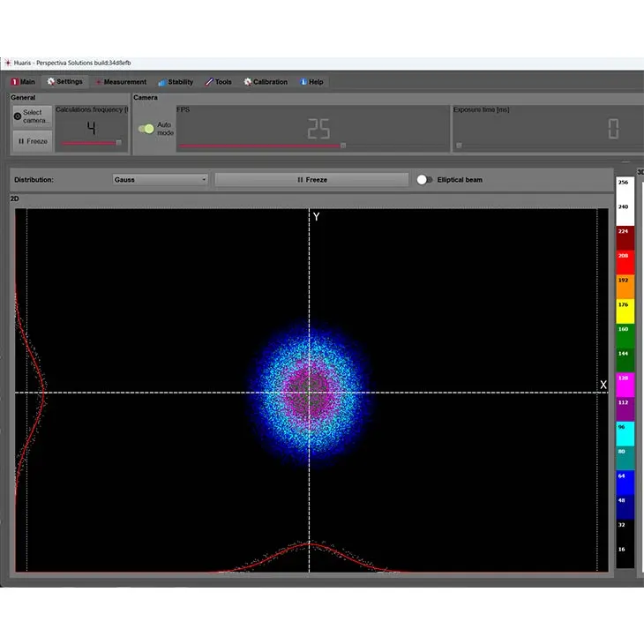
Task: Toggle the camera Auto mode switch
Action: 146,129
